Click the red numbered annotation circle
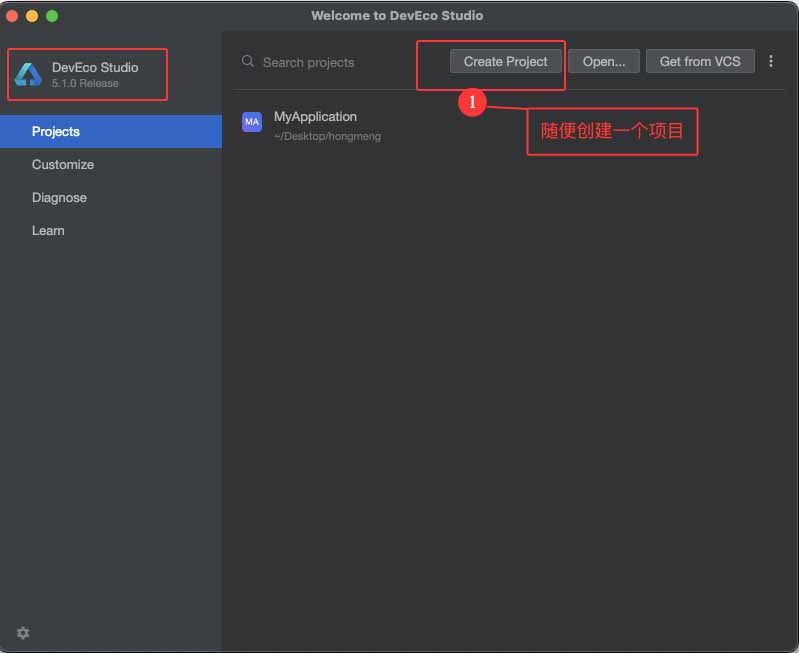Viewport: 799px width, 653px height. pyautogui.click(x=472, y=102)
